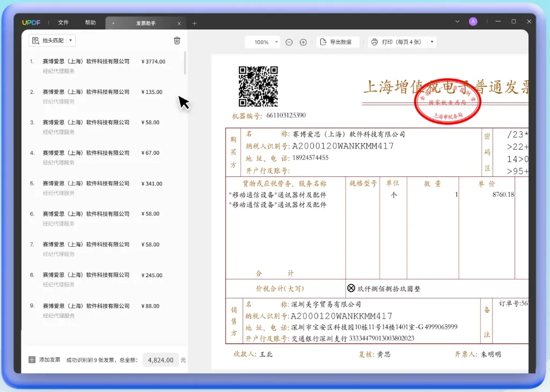This screenshot has height=392, width=550.
Task: Zoom in with plus icon
Action: (303, 42)
